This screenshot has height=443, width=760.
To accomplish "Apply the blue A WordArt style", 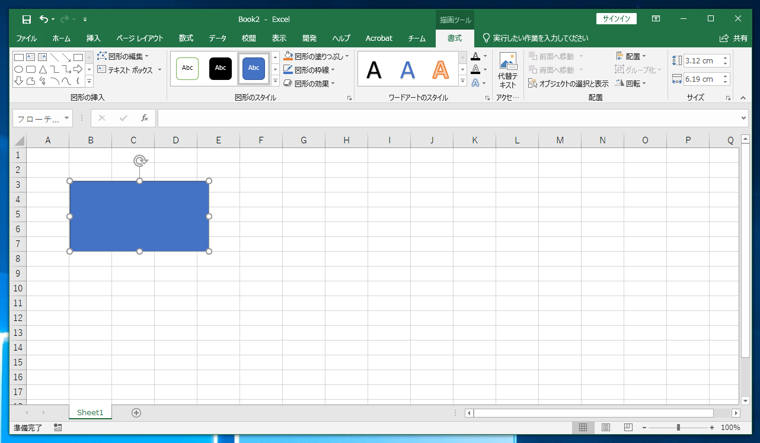I will coord(407,70).
